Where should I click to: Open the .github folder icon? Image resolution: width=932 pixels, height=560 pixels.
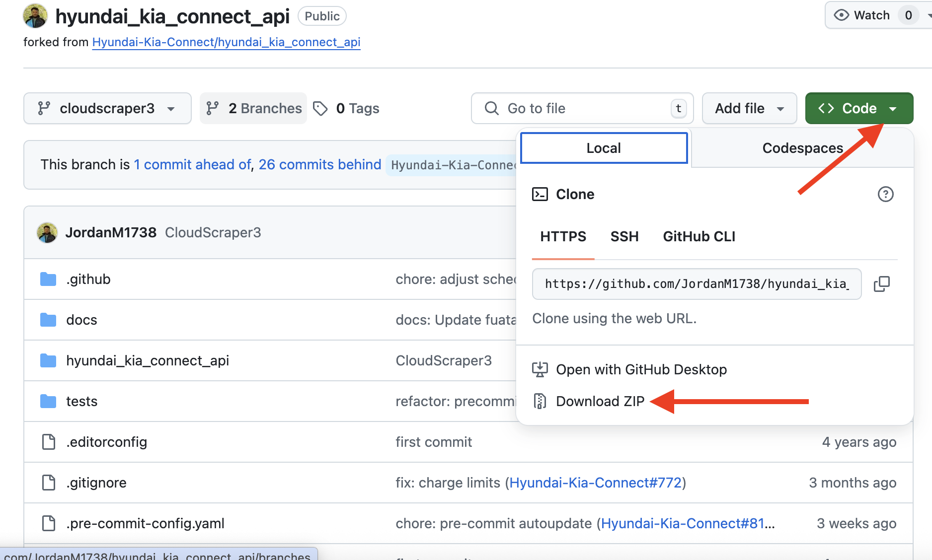pos(48,279)
